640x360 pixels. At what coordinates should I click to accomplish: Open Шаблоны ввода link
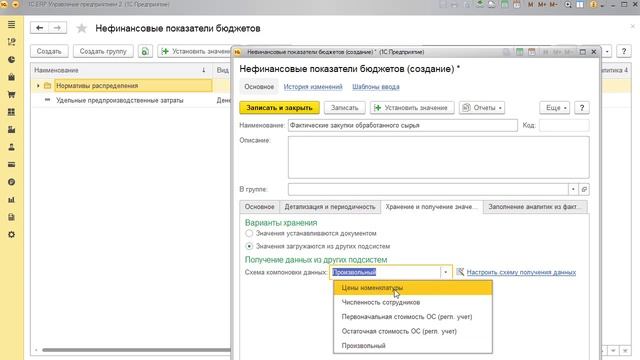[376, 87]
